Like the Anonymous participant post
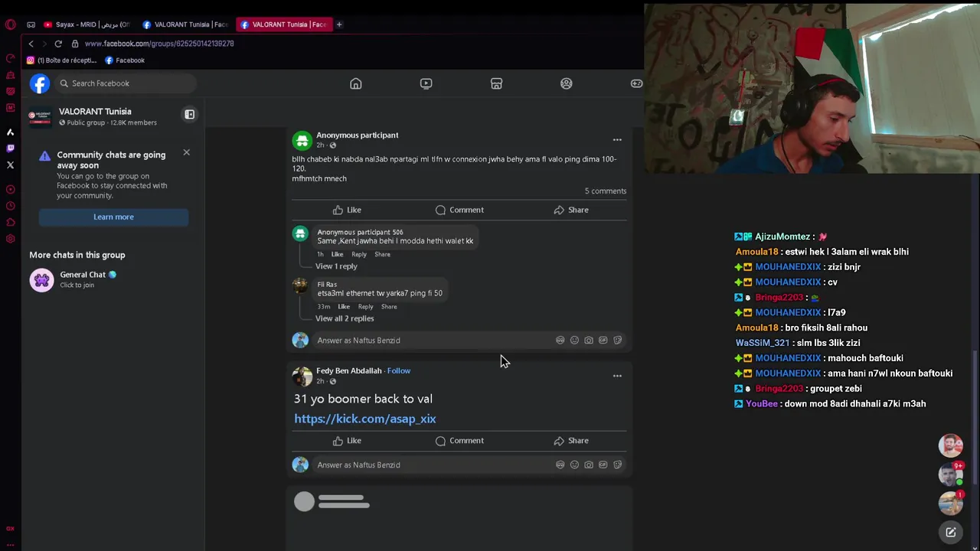This screenshot has height=551, width=980. pyautogui.click(x=347, y=210)
